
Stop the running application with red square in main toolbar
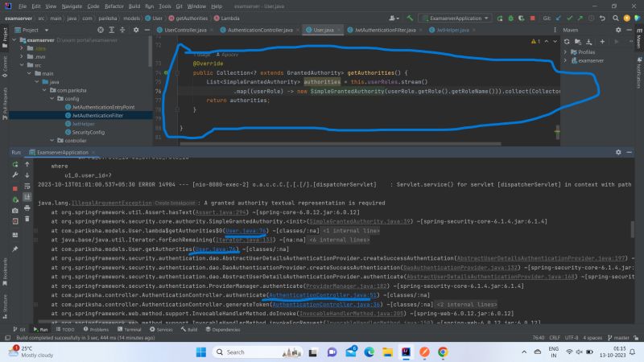point(532,18)
